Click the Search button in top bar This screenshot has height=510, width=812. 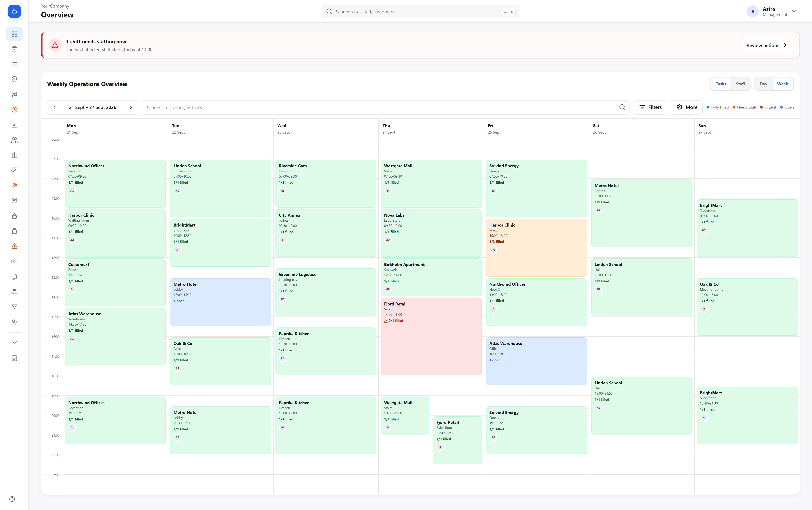[x=507, y=12]
